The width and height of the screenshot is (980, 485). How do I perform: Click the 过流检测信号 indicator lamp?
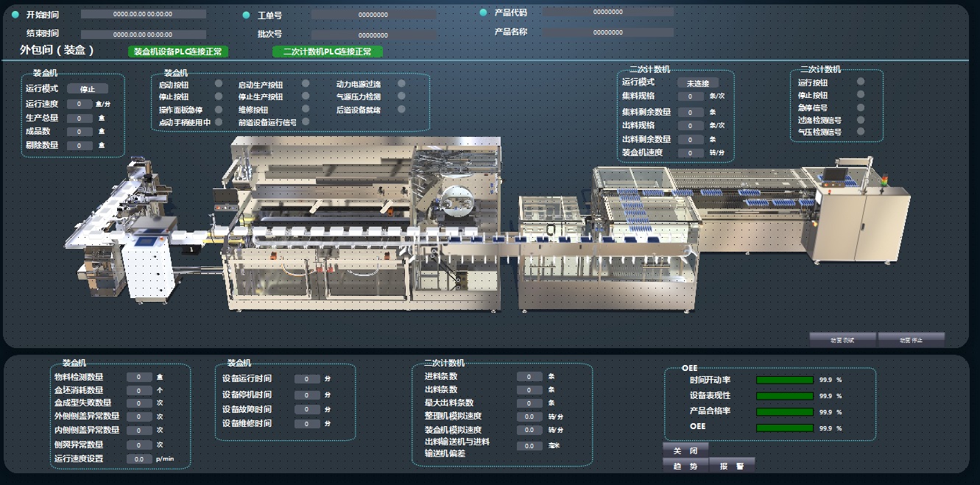tap(861, 119)
